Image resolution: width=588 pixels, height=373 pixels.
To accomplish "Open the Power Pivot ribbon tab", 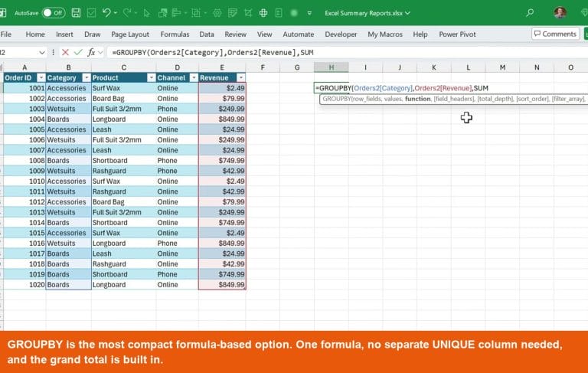I will [458, 34].
